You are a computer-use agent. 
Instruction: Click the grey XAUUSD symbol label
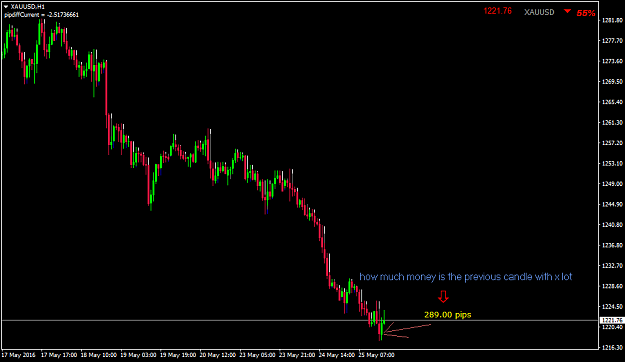[539, 12]
